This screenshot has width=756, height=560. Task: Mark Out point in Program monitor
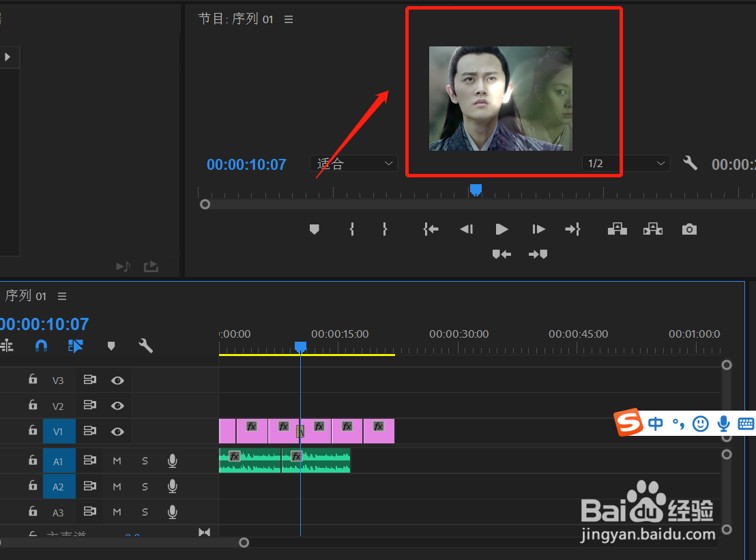point(384,229)
